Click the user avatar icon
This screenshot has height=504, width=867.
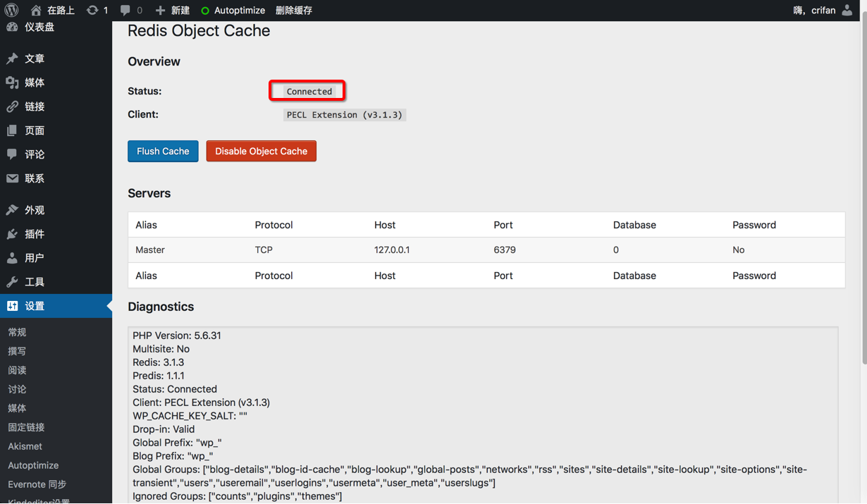coord(847,11)
